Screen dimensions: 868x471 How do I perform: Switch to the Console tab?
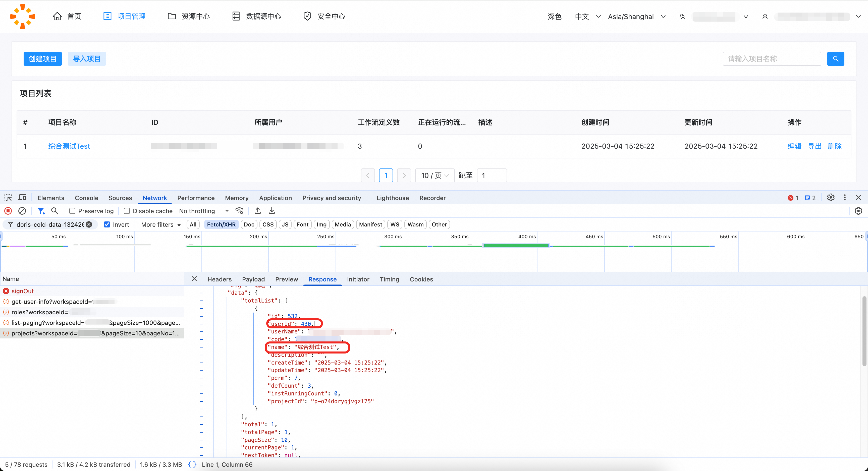[87, 198]
